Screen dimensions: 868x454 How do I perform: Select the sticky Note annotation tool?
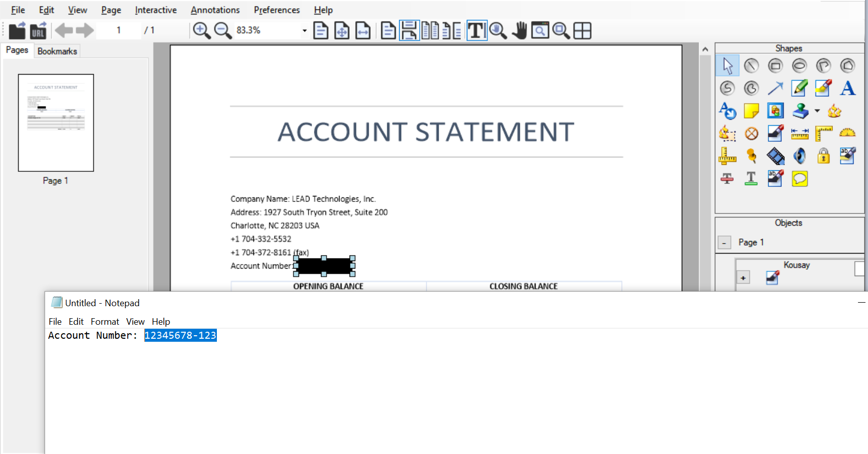pos(752,111)
